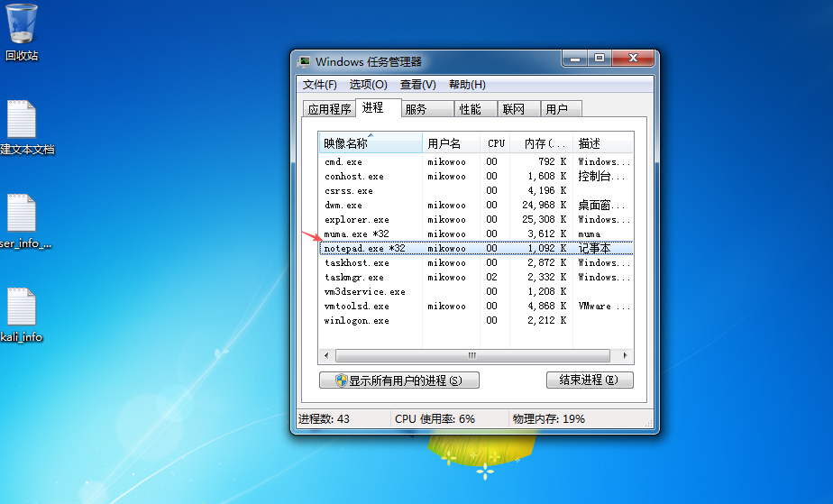The image size is (833, 504).
Task: Open the 选项(O) menu
Action: (x=368, y=85)
